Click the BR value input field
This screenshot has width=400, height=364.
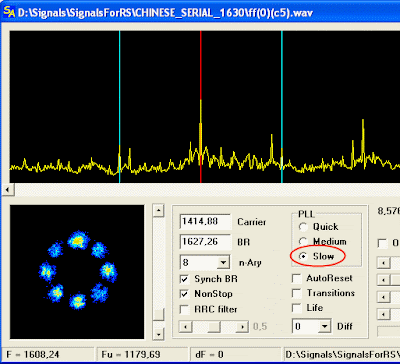[x=205, y=242]
